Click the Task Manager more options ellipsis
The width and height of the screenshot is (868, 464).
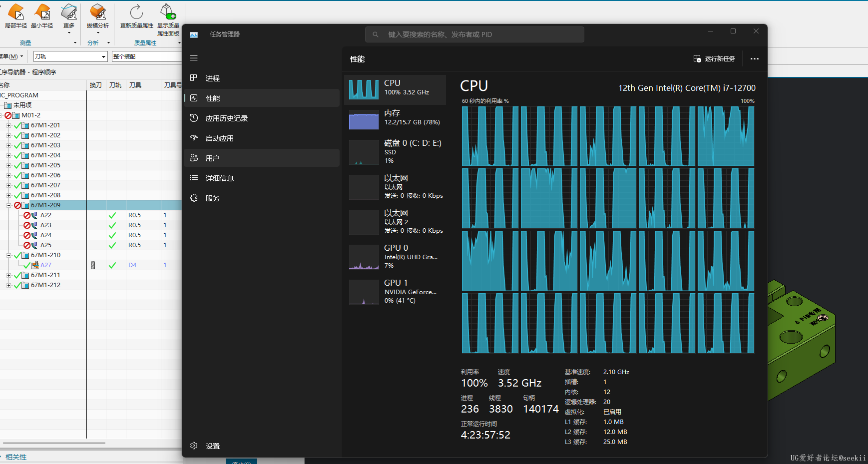point(754,59)
